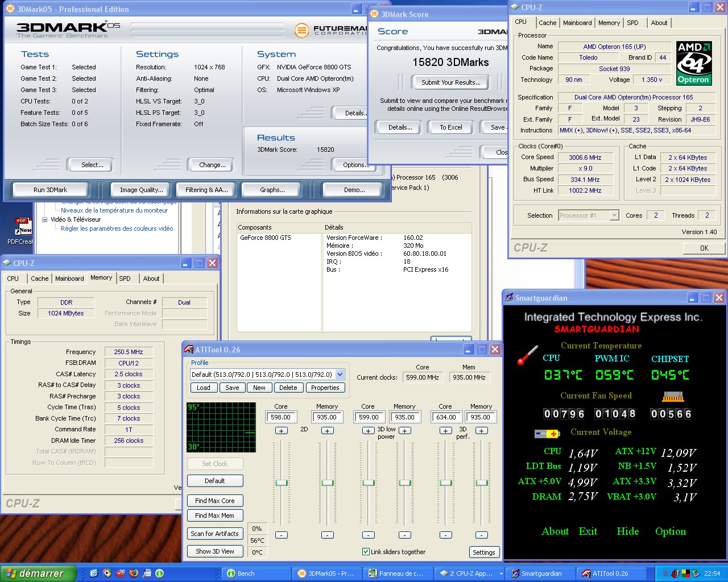Open Filtering & AA options
Image resolution: width=728 pixels, height=582 pixels.
click(x=206, y=190)
